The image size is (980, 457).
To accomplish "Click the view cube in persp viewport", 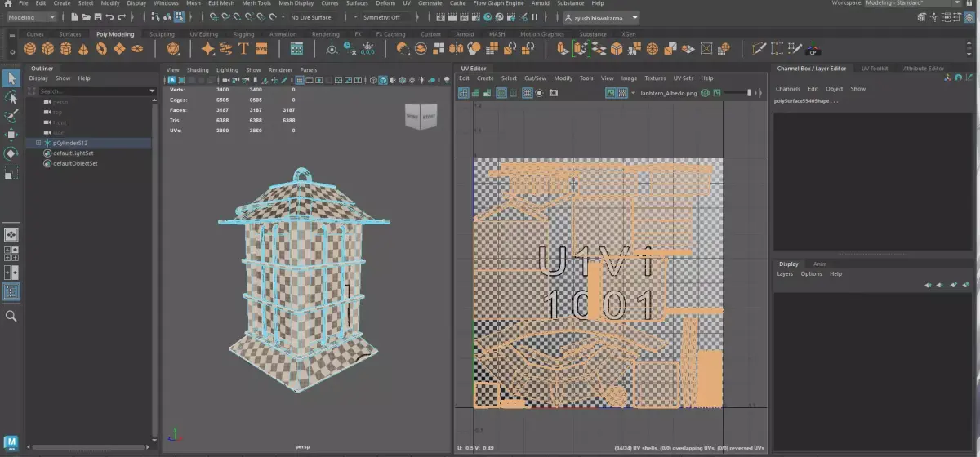I will click(422, 117).
